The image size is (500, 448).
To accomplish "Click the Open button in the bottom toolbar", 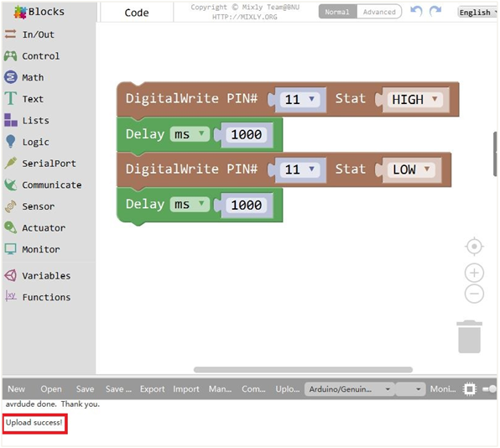I will point(51,389).
